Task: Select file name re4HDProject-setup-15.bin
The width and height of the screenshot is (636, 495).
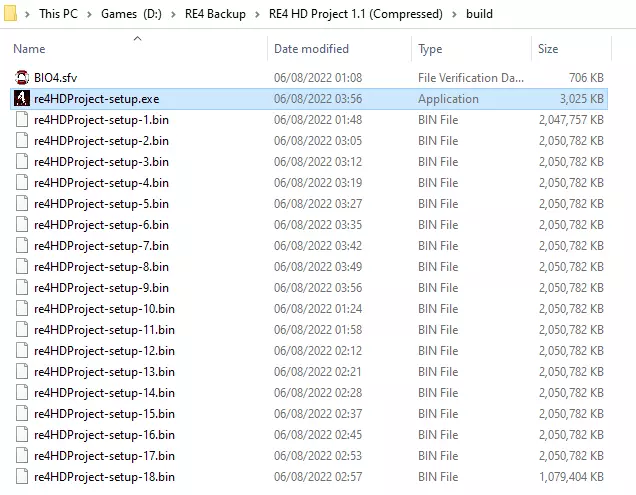Action: (104, 414)
